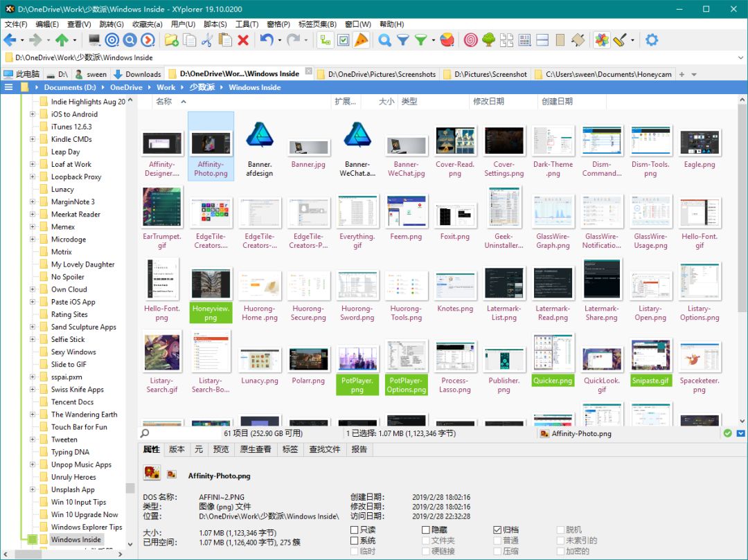Click the Paste clipboard icon
Viewport: 748px width, 560px height.
tap(224, 40)
